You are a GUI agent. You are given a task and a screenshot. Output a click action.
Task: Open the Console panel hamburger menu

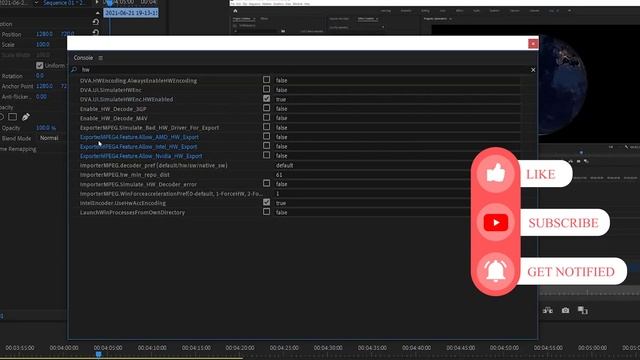click(100, 58)
